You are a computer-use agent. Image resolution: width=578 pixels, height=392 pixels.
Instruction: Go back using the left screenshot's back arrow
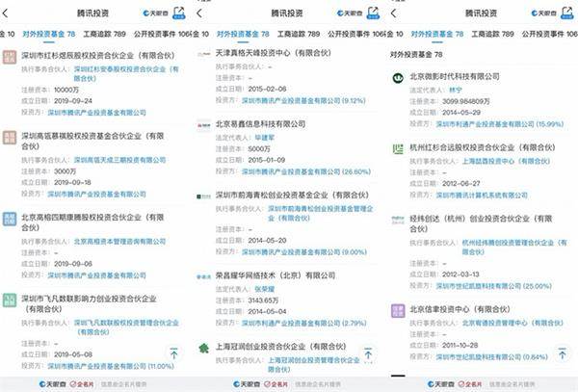point(5,13)
